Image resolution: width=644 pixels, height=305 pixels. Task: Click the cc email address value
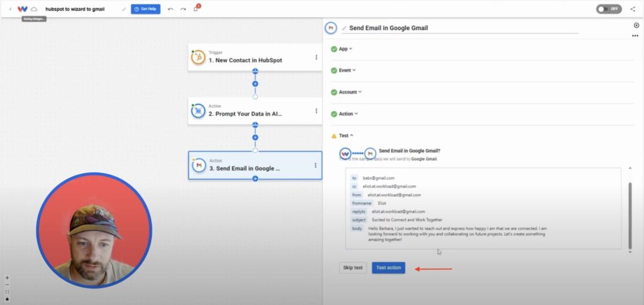click(x=389, y=186)
